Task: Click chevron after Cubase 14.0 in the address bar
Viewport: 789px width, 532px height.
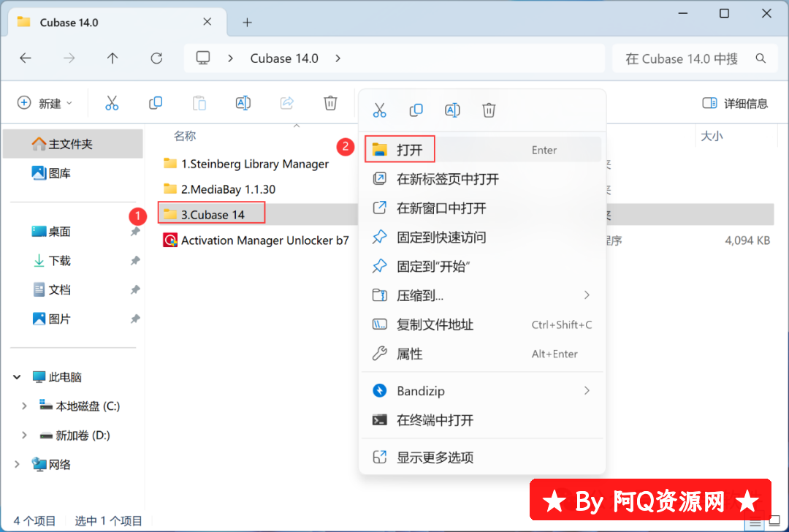Action: (x=338, y=58)
